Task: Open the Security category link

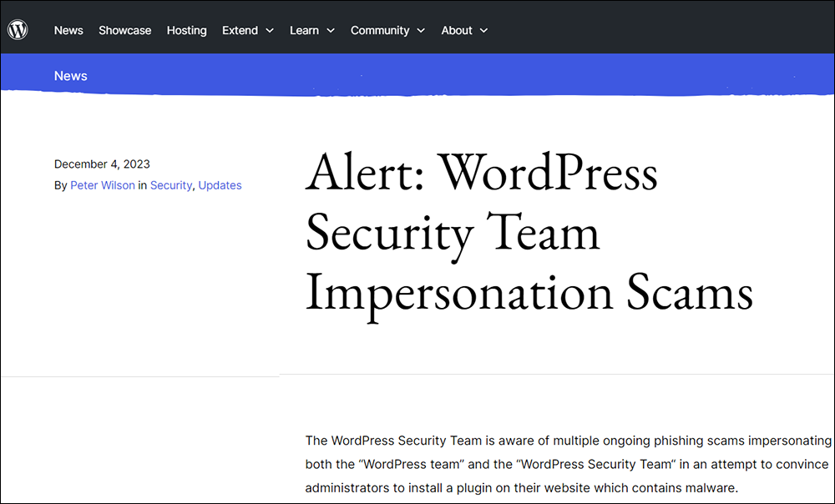Action: point(171,185)
